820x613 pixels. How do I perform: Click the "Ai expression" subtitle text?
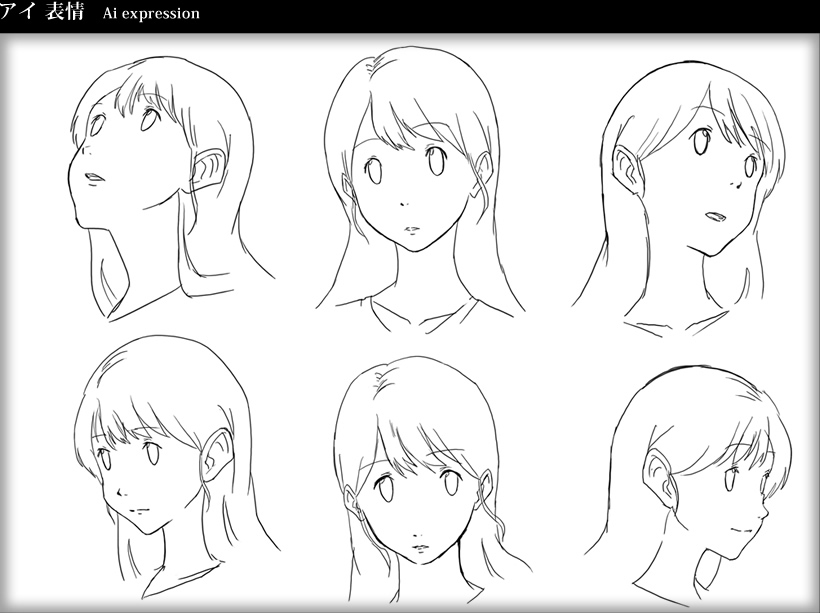[x=151, y=14]
